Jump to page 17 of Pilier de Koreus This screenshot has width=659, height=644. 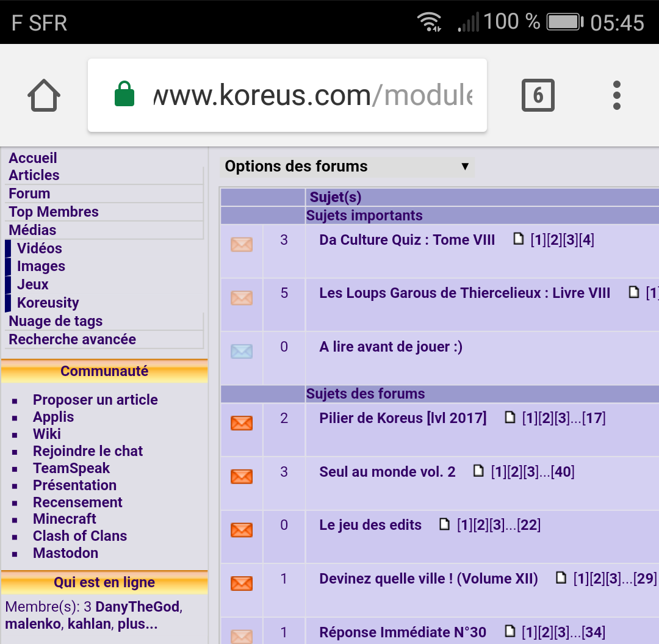594,418
